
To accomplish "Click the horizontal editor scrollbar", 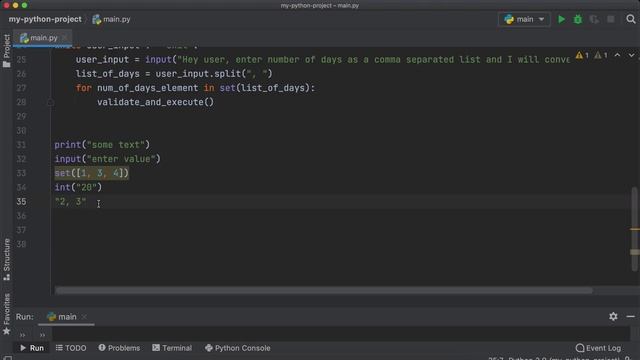I will [324, 290].
